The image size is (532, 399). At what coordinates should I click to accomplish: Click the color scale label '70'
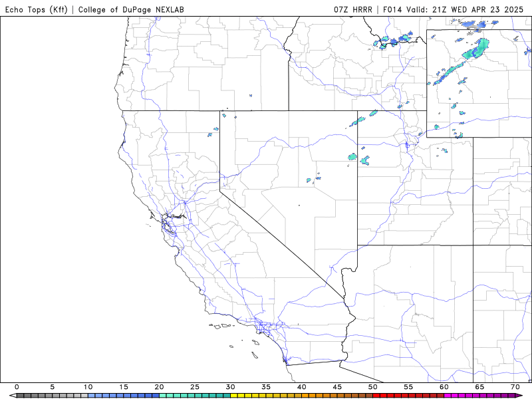tap(515, 387)
